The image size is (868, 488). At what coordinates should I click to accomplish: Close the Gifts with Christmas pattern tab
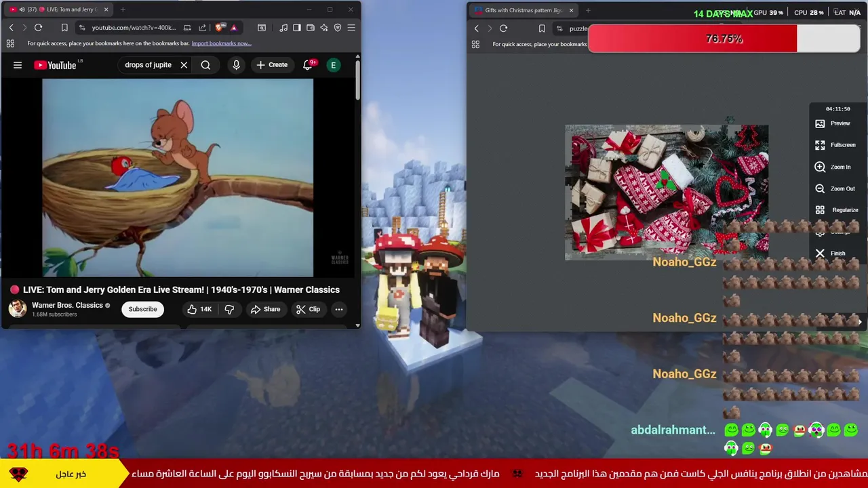(571, 10)
